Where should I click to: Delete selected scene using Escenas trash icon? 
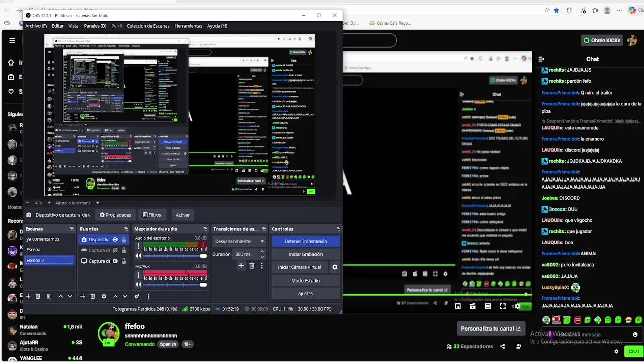pos(38,296)
